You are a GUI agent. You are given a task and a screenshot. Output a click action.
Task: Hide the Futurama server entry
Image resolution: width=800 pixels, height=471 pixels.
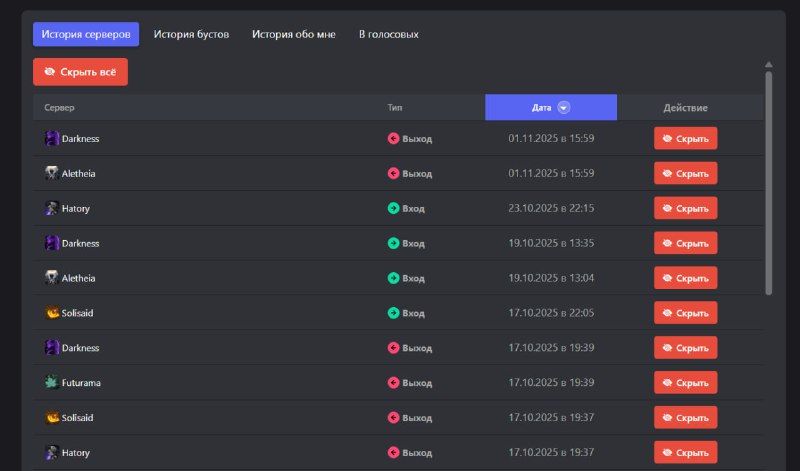tap(685, 383)
